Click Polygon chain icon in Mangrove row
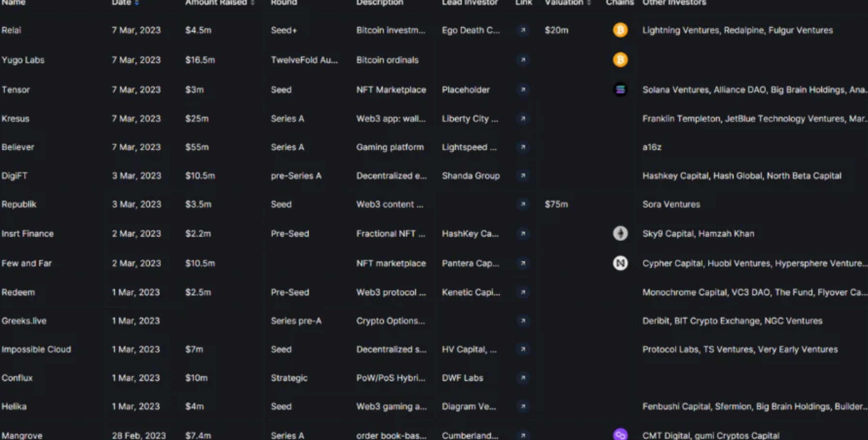Screen dimensions: 868x440 click(620, 435)
